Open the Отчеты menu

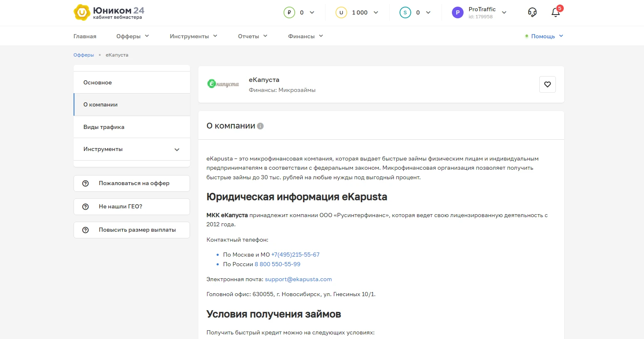click(x=253, y=36)
